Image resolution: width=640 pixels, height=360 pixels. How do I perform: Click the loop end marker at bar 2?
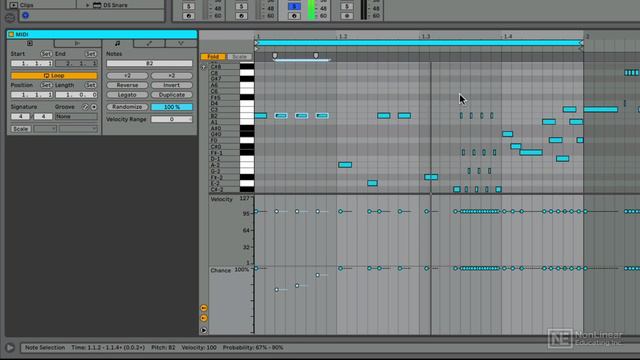582,43
